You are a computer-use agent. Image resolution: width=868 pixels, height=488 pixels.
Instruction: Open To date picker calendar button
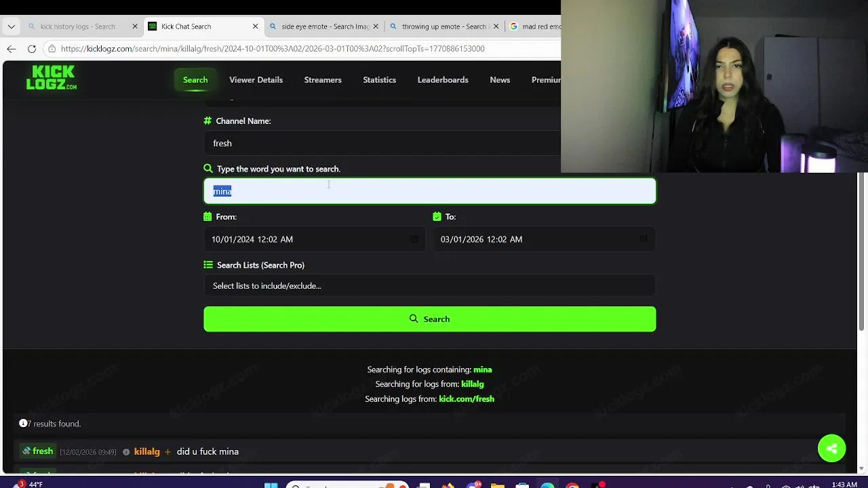tap(644, 239)
